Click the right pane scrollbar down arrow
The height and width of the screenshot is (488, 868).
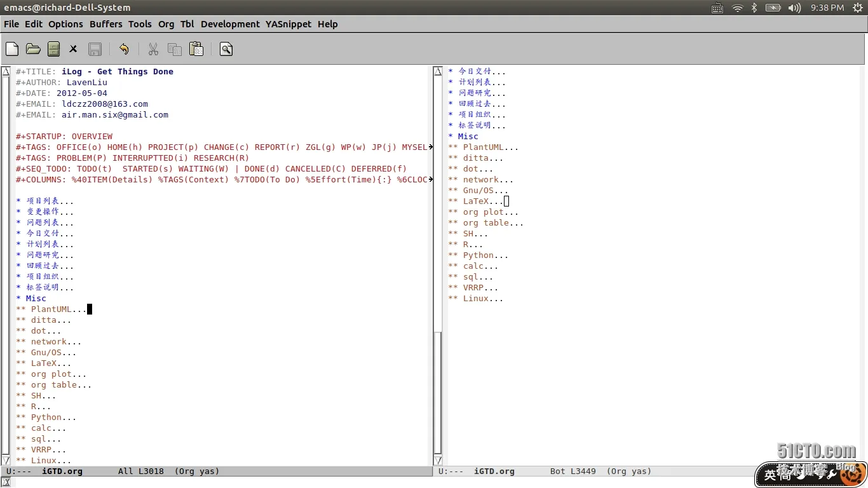(x=438, y=461)
